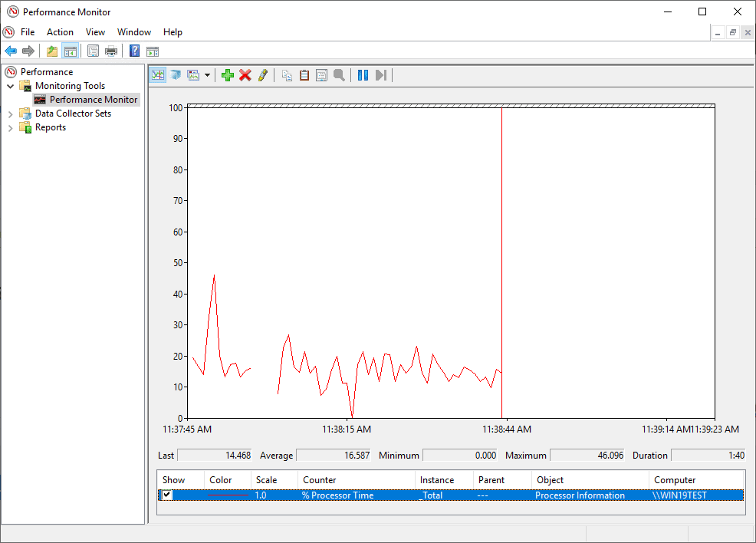Select Monitoring Tools in the tree
The image size is (756, 543).
coord(70,86)
